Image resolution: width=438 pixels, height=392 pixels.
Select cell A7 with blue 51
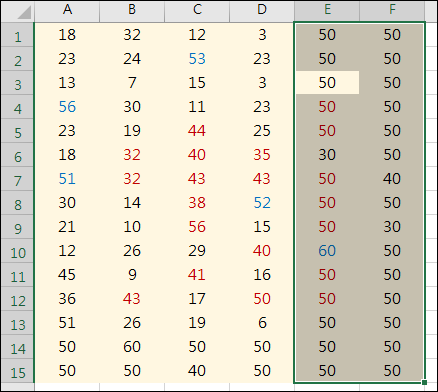[x=67, y=179]
